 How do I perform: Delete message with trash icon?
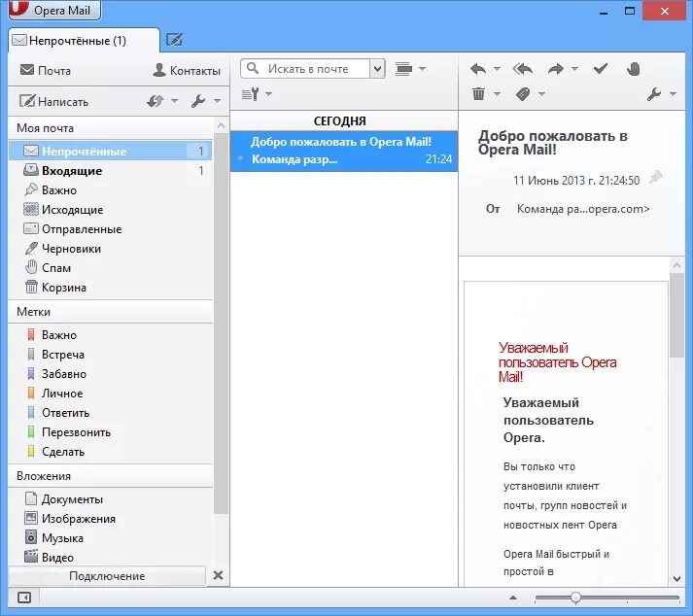[478, 93]
